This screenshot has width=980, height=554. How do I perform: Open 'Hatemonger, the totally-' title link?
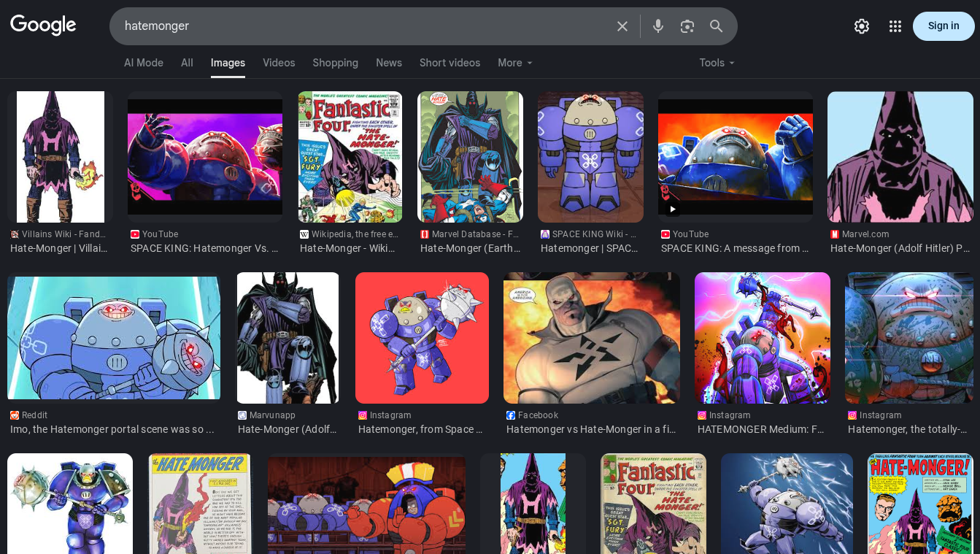click(908, 429)
